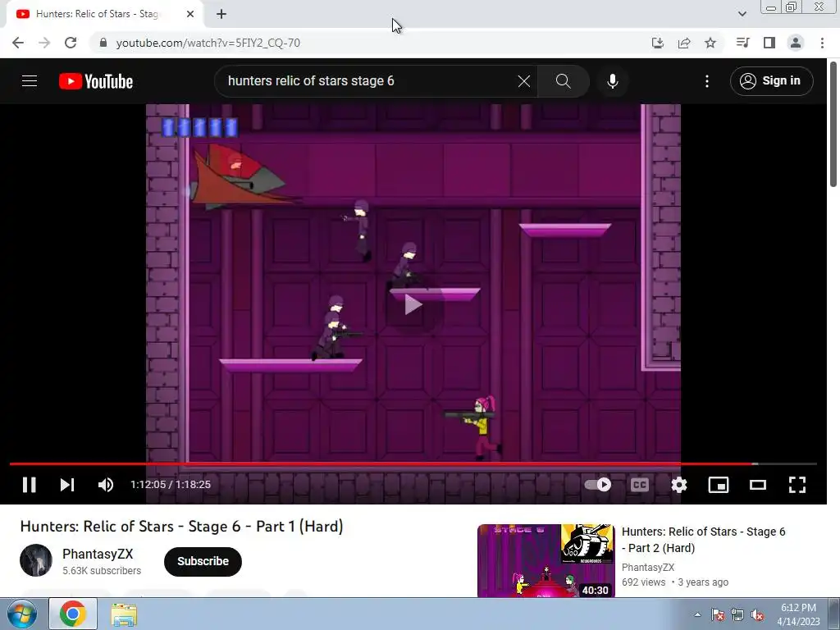The width and height of the screenshot is (840, 630).
Task: Open the media control icon in the Chrome toolbar
Action: pos(742,43)
